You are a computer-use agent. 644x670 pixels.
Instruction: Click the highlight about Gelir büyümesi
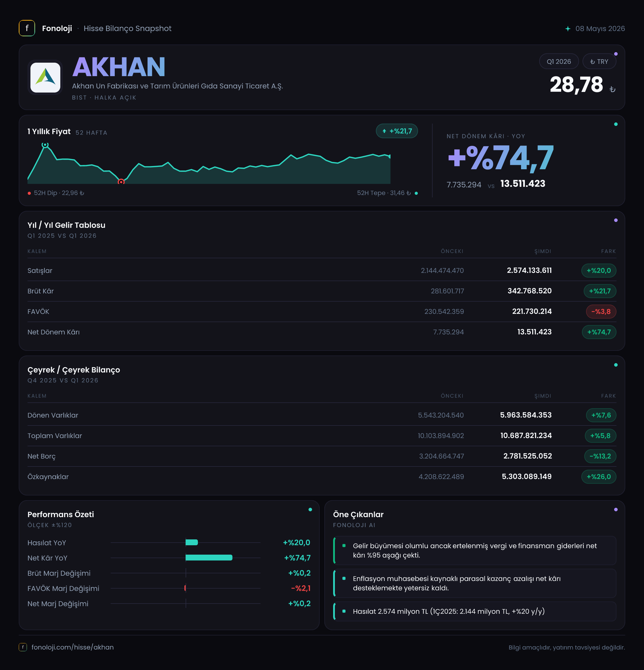pos(475,550)
